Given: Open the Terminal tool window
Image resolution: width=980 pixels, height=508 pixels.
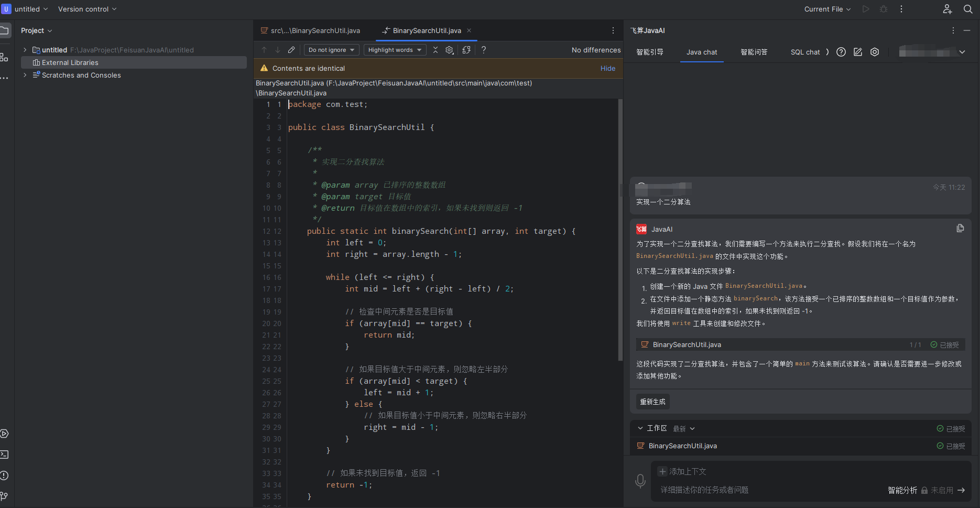Looking at the screenshot, I should pos(4,455).
